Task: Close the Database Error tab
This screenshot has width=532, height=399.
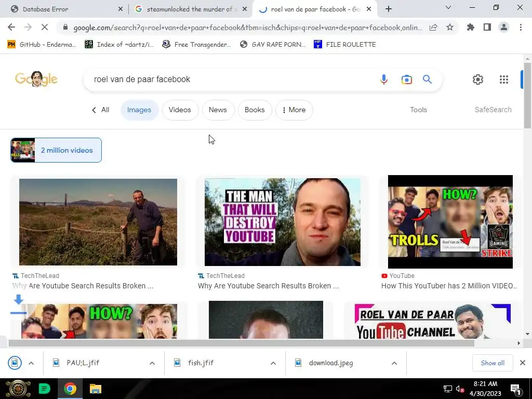Action: 121,9
